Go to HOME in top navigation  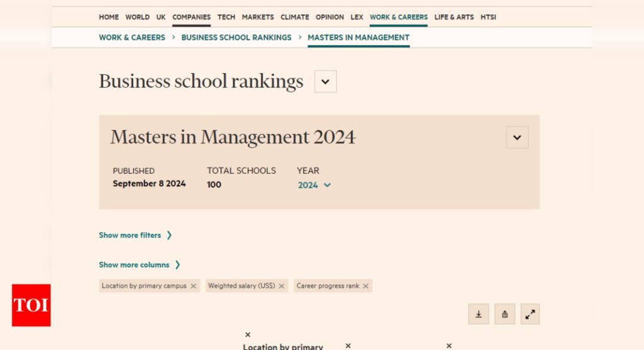pos(108,17)
